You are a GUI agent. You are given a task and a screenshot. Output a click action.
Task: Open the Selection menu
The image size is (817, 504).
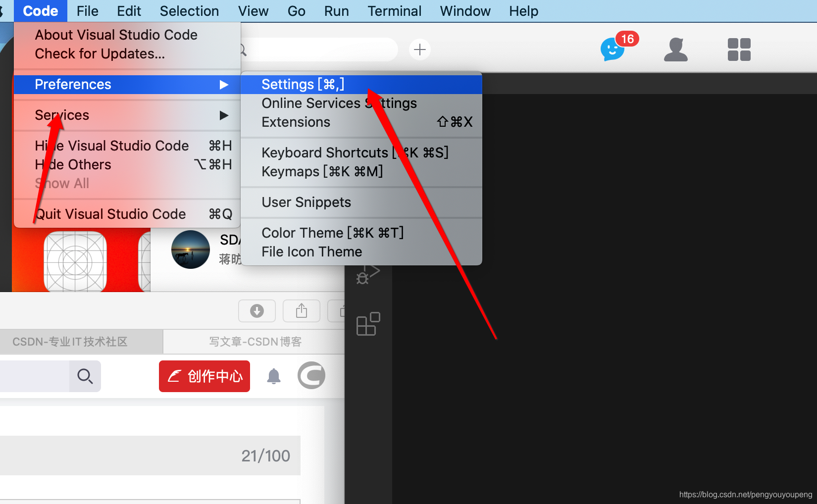189,11
